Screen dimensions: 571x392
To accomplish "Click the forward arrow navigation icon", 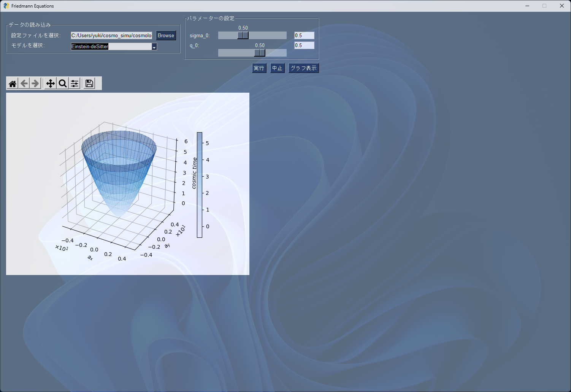I will (35, 83).
